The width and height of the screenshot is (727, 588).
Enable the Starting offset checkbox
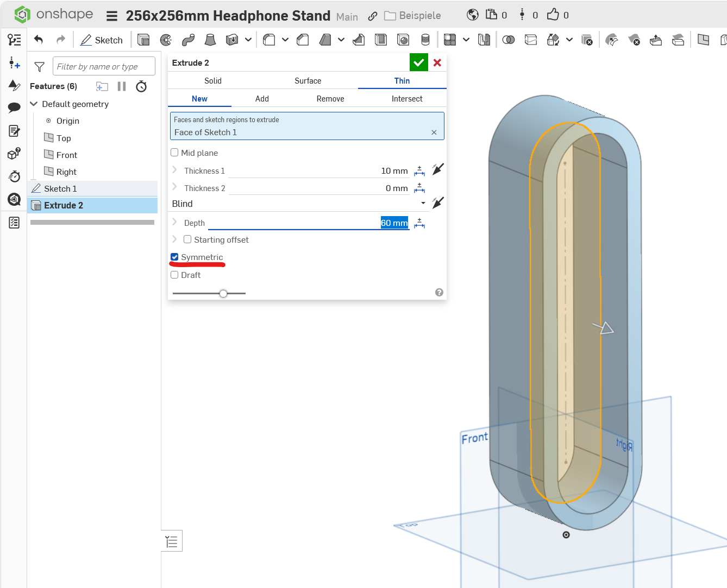click(187, 239)
